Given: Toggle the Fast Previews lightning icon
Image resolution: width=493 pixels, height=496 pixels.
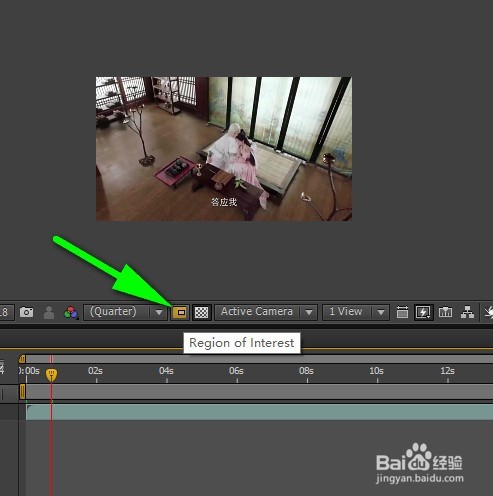Looking at the screenshot, I should 424,313.
